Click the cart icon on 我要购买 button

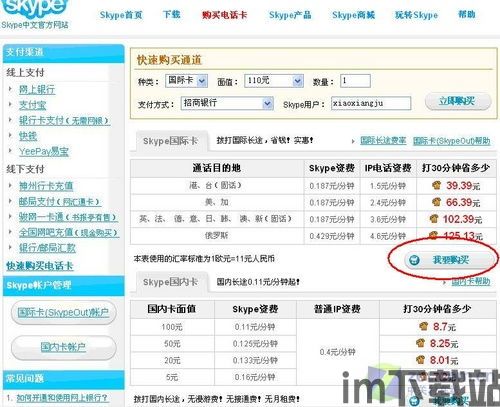click(x=414, y=260)
